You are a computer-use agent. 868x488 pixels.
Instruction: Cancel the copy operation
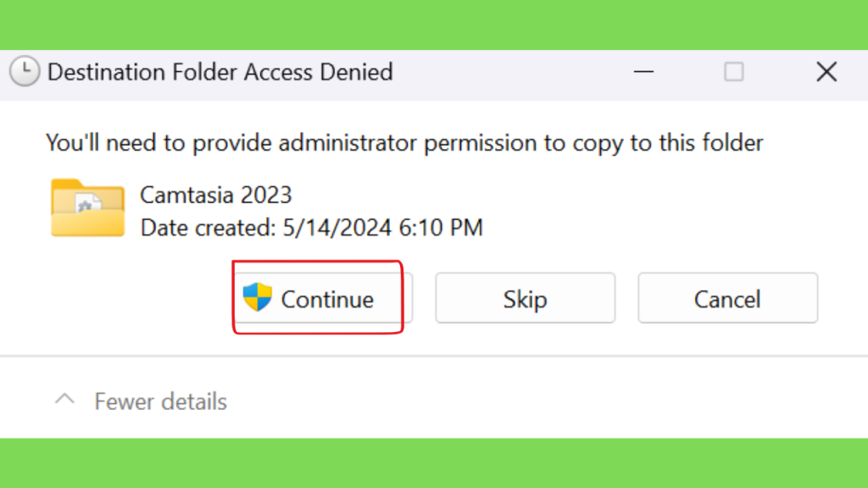point(727,297)
